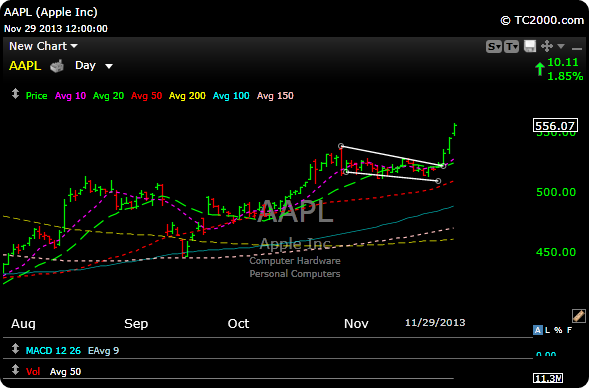Image resolution: width=589 pixels, height=388 pixels.
Task: Click the AAPL ticker symbol field
Action: click(25, 66)
